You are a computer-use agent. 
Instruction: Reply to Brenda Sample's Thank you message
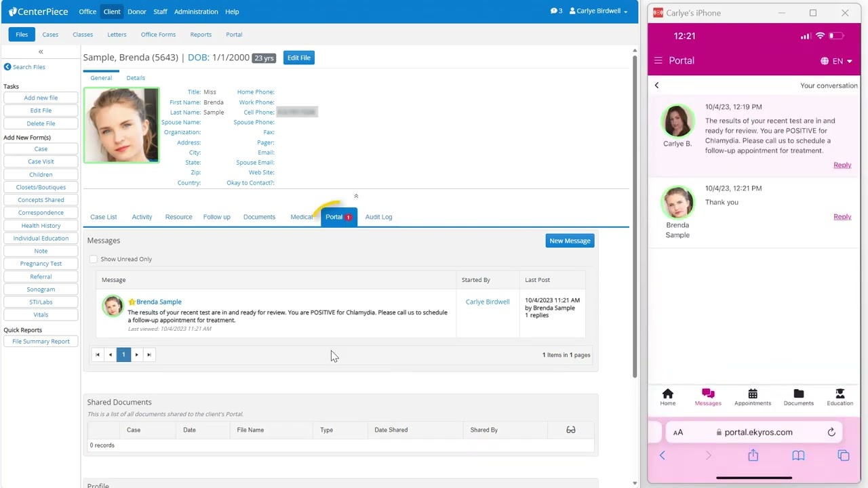coord(842,217)
